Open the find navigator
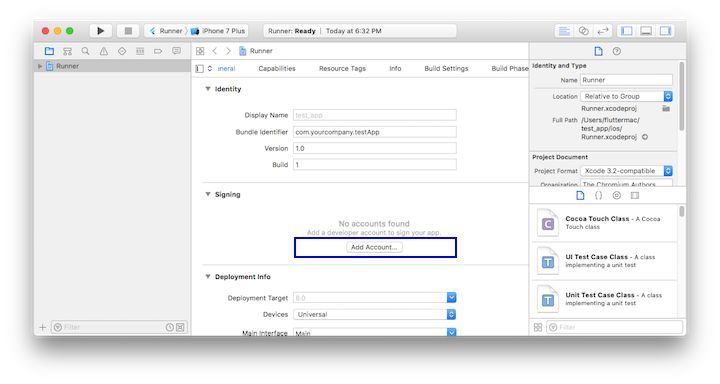 point(85,51)
